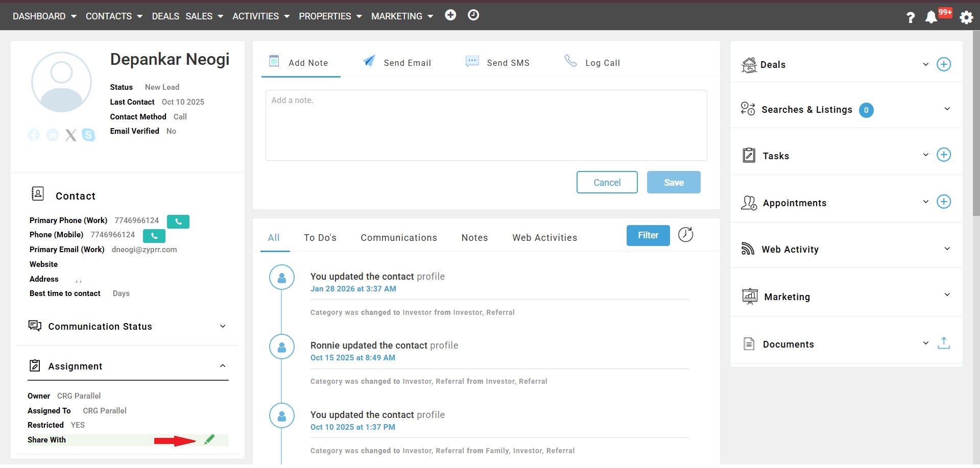Click the refresh timeline clock icon
Image resolution: width=980 pixels, height=468 pixels.
685,235
